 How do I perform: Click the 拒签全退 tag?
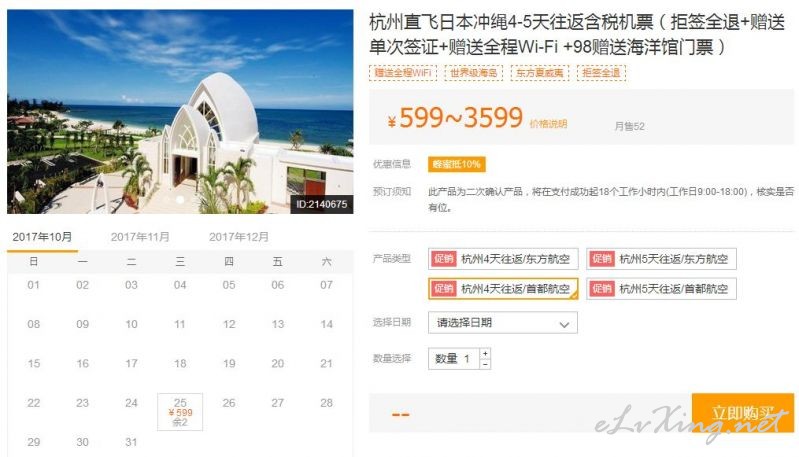coord(601,73)
